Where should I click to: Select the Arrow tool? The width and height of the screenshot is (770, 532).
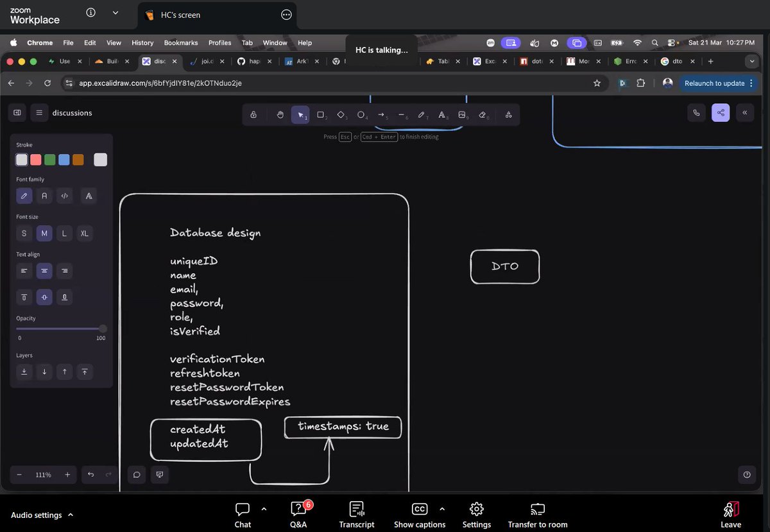coord(381,114)
